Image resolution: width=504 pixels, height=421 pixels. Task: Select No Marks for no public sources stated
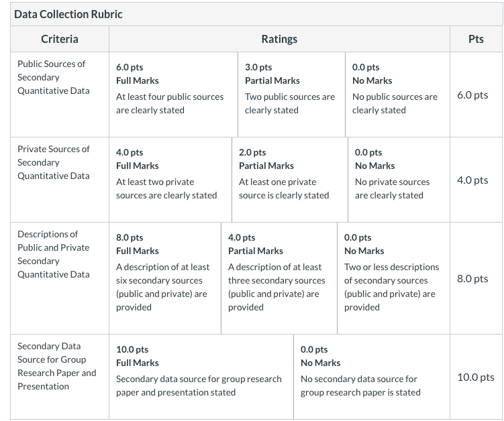pos(397,95)
